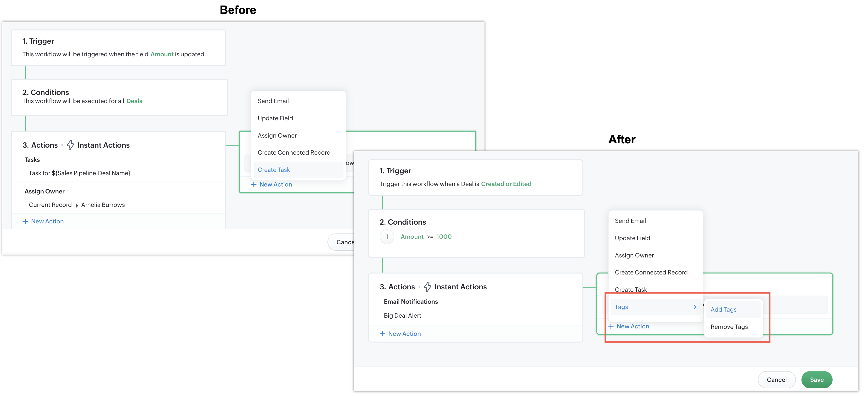Pick Update Field in the left action menu
The image size is (868, 396).
coord(275,118)
